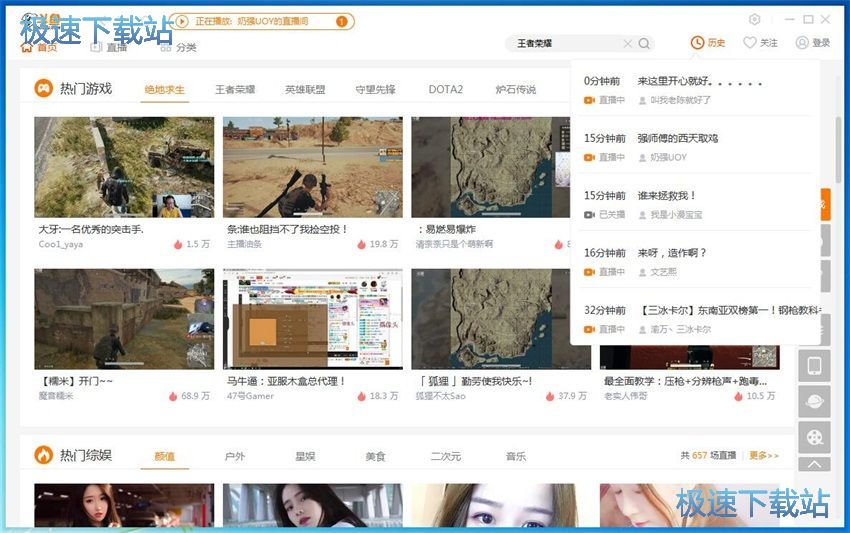The image size is (850, 533).
Task: Open the 【糯米】开门~~ stream thumbnail
Action: point(124,319)
